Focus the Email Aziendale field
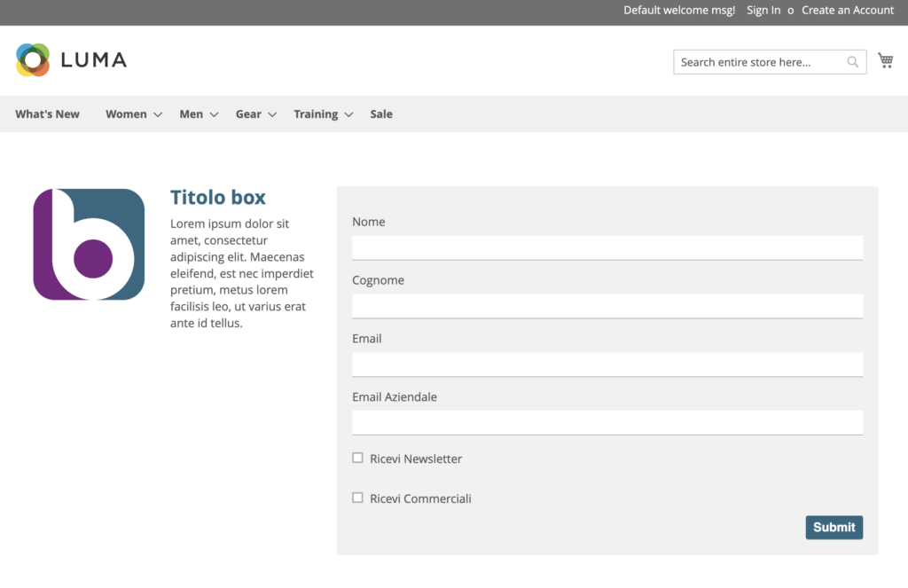Screen dimensions: 908x588 pyautogui.click(x=607, y=422)
